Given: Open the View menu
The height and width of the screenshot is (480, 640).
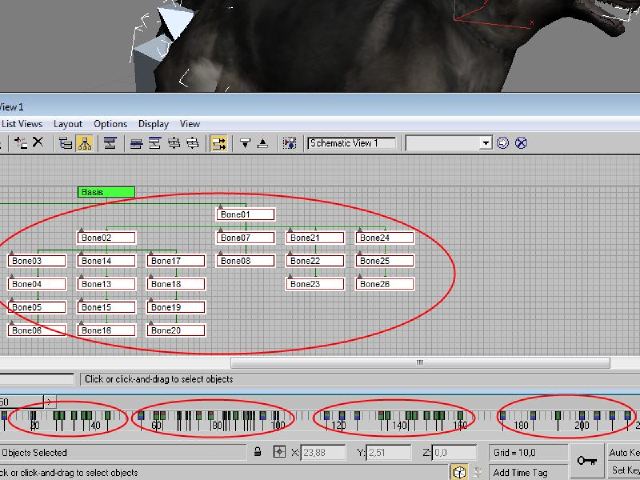Looking at the screenshot, I should coord(190,124).
